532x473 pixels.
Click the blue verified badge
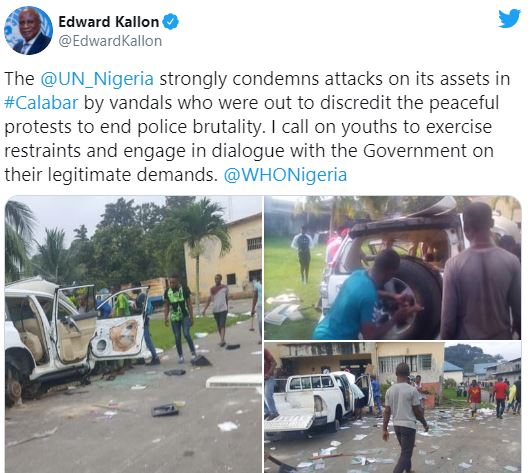(170, 22)
